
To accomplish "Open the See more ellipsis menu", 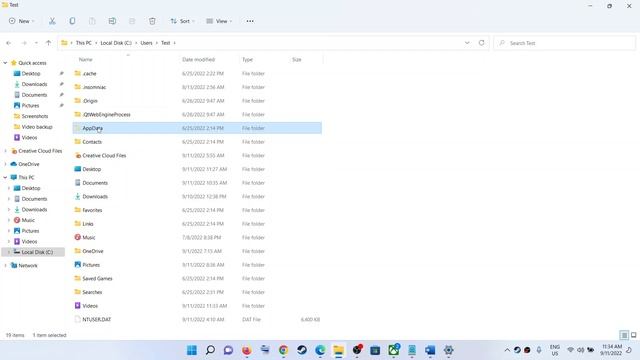I will point(250,21).
